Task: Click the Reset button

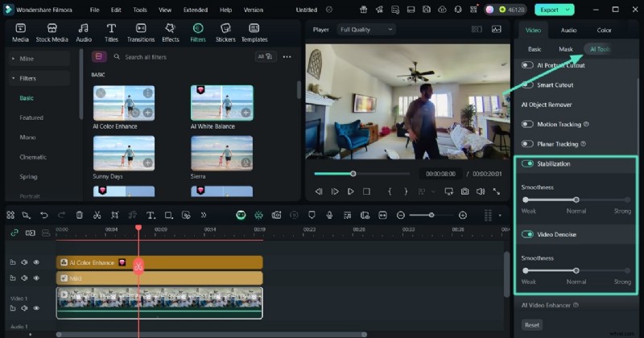Action: click(531, 325)
